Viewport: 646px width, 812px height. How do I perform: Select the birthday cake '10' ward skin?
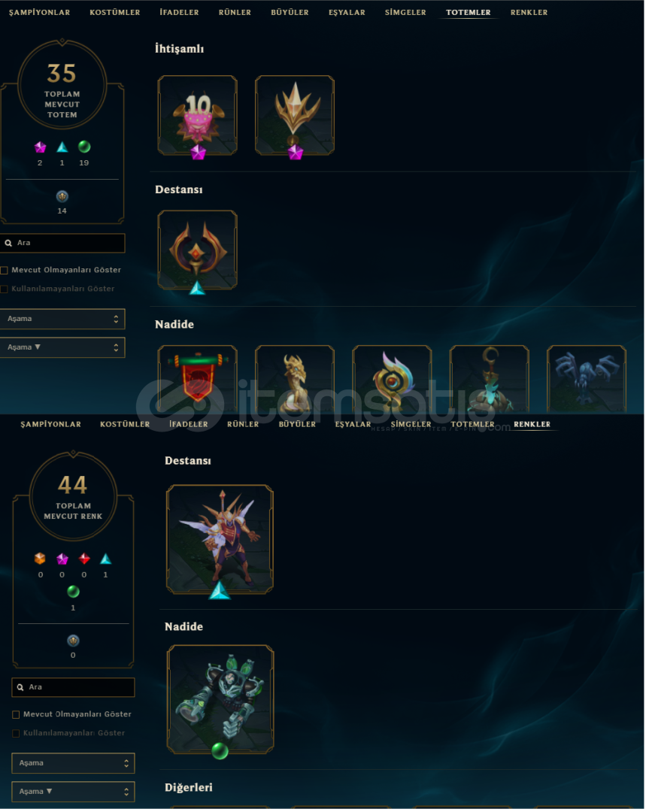pyautogui.click(x=197, y=116)
